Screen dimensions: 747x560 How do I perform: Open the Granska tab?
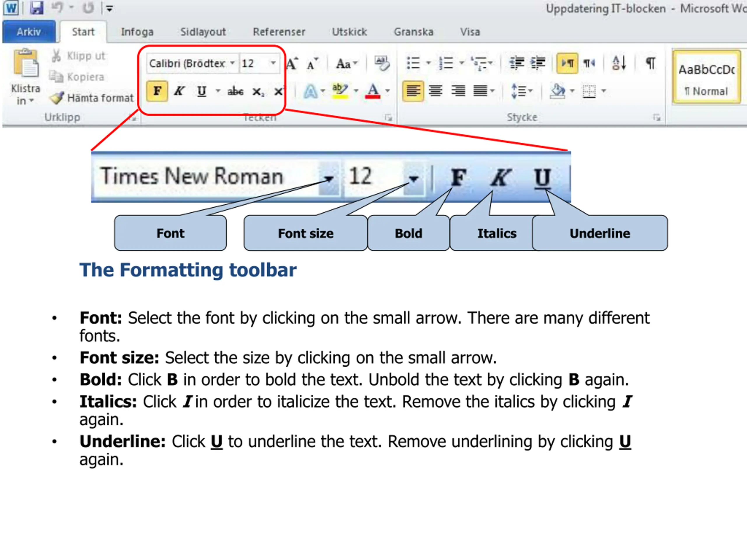tap(413, 32)
